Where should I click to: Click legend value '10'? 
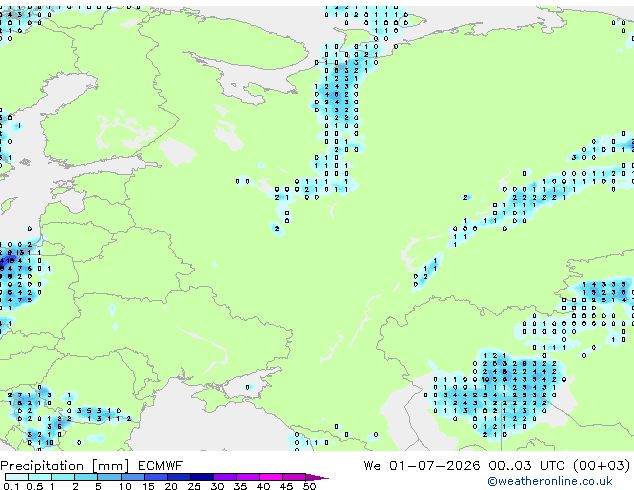tap(125, 486)
